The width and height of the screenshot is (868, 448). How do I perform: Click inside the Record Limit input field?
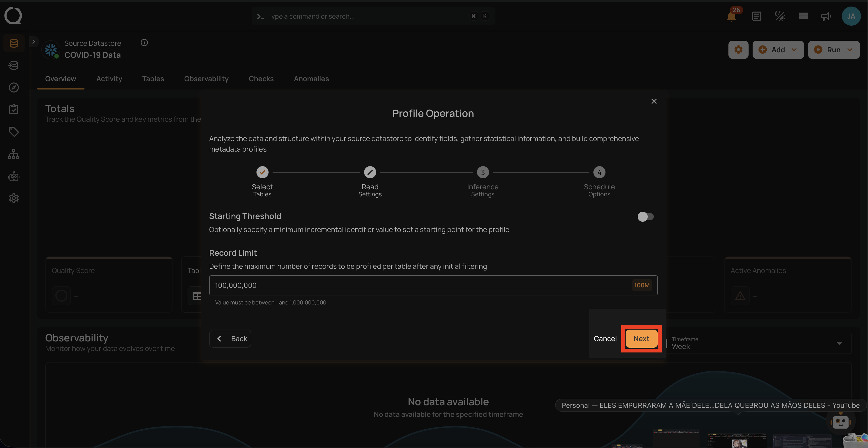[371, 285]
